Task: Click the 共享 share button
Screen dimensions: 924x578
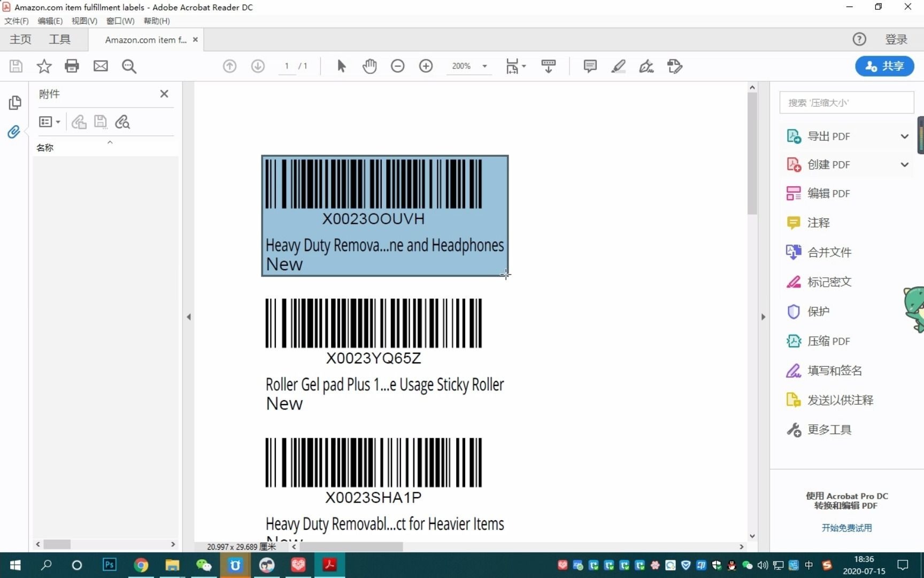Action: tap(884, 66)
